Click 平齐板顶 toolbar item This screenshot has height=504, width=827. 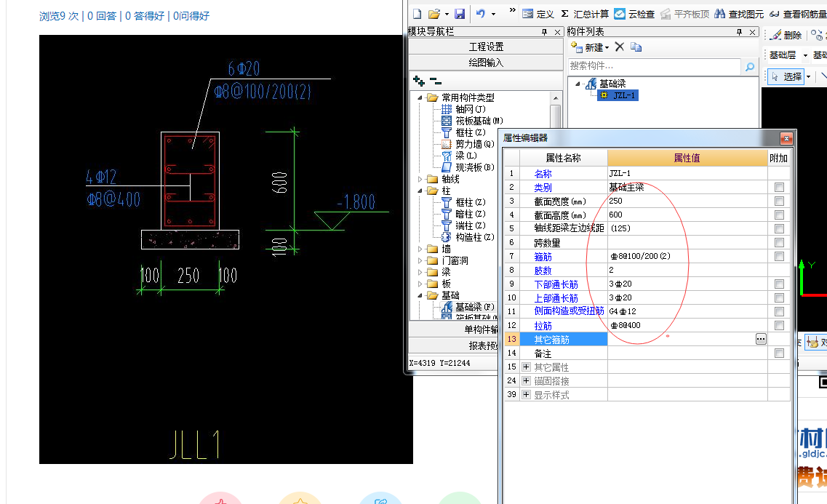click(x=685, y=14)
